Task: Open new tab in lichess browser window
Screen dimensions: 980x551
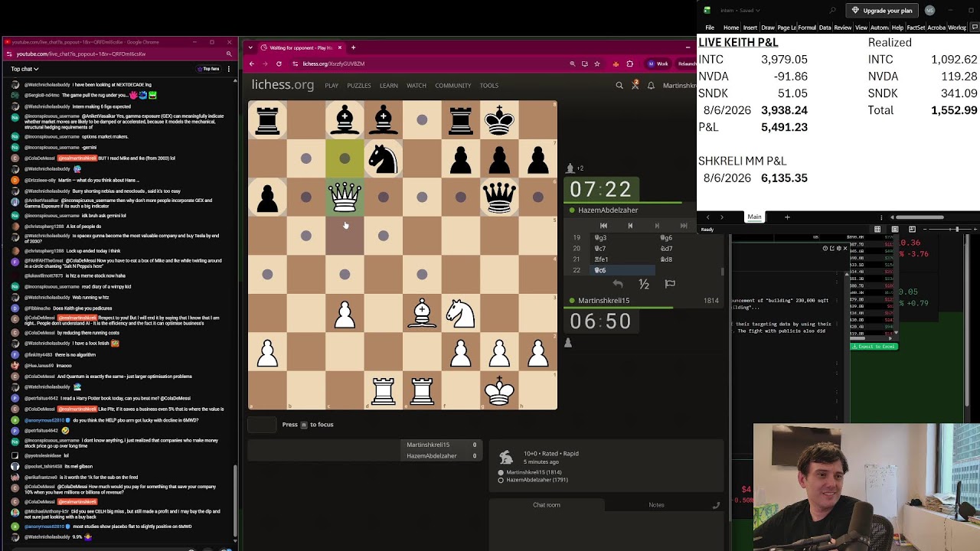Action: (353, 47)
